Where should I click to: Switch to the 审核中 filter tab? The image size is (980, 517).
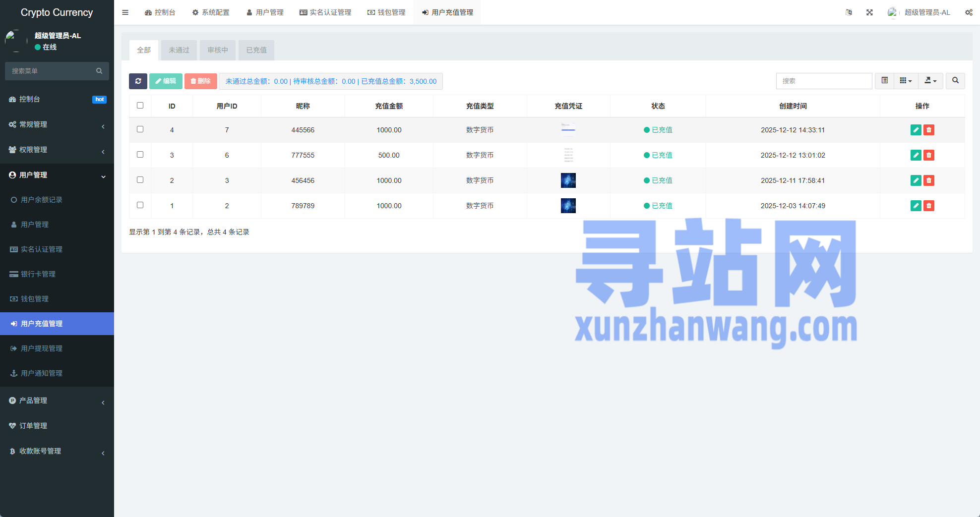coord(218,50)
